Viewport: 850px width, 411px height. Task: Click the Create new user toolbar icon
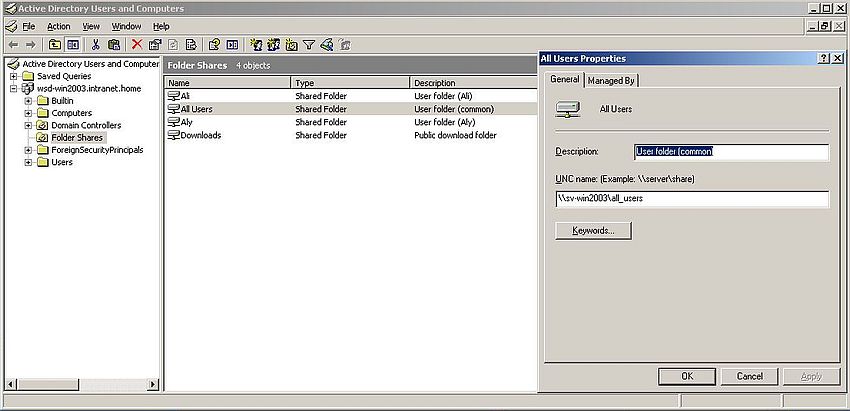pyautogui.click(x=256, y=44)
